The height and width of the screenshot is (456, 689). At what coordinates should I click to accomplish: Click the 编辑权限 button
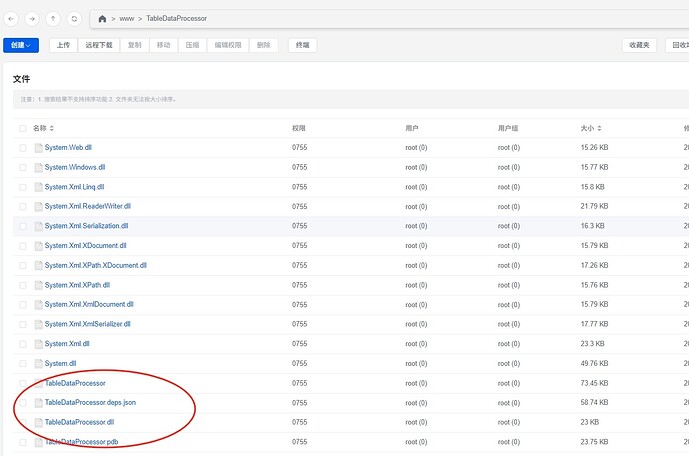click(228, 45)
